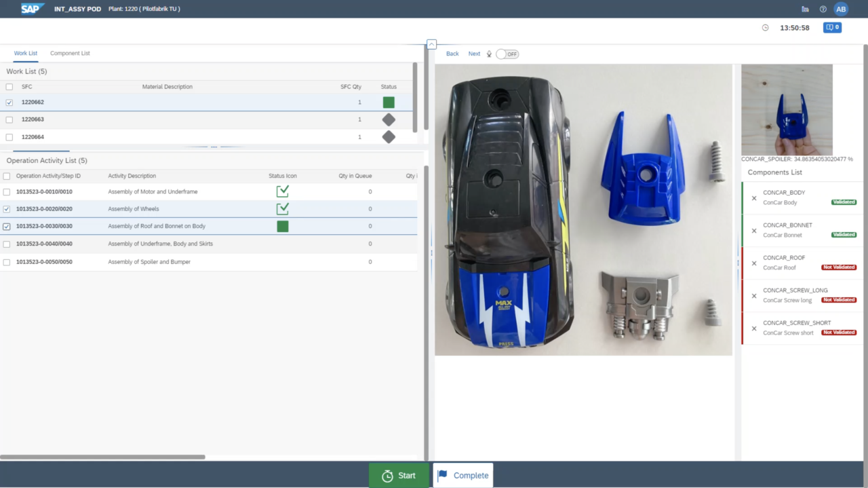Remove CONCAR_SCREW_LONG from the Components List

coord(753,295)
